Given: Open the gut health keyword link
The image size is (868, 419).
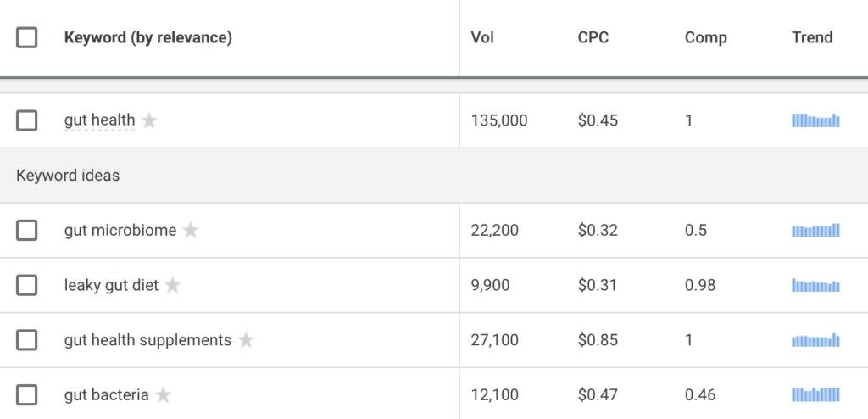Looking at the screenshot, I should coord(100,120).
